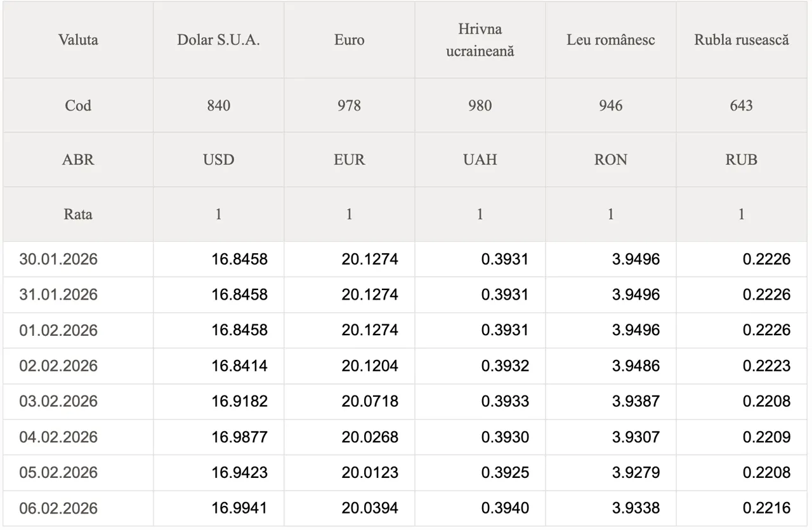Select the USD rate 16.9877
Image resolution: width=812 pixels, height=530 pixels.
[x=239, y=437]
